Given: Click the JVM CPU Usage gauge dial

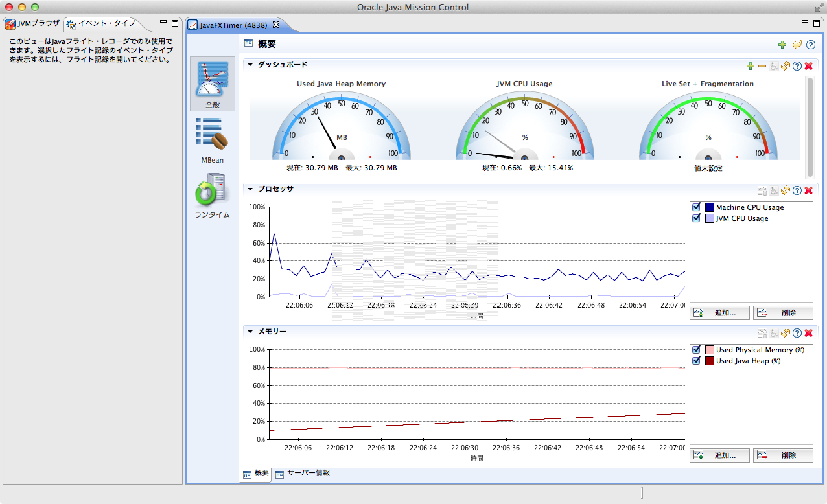Looking at the screenshot, I should (524, 126).
